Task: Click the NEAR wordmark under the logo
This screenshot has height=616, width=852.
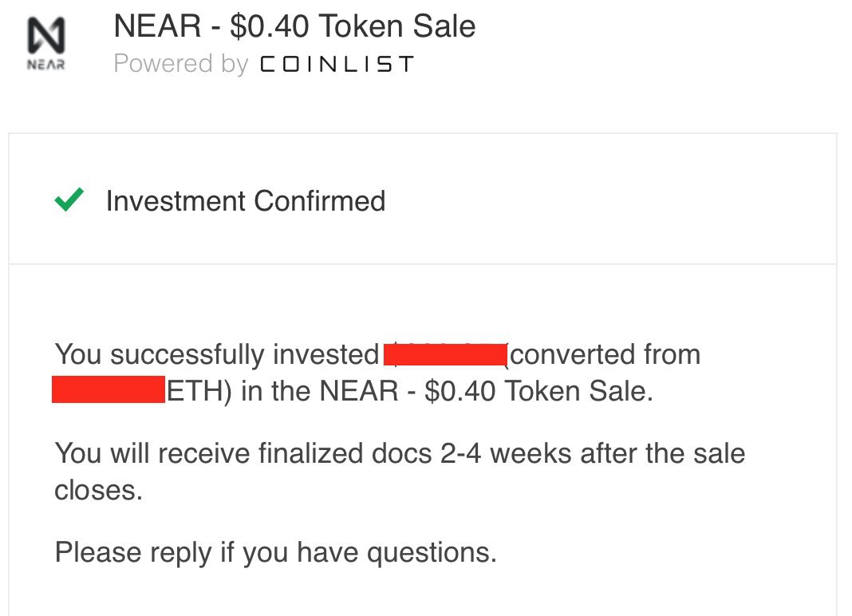Action: click(x=46, y=64)
